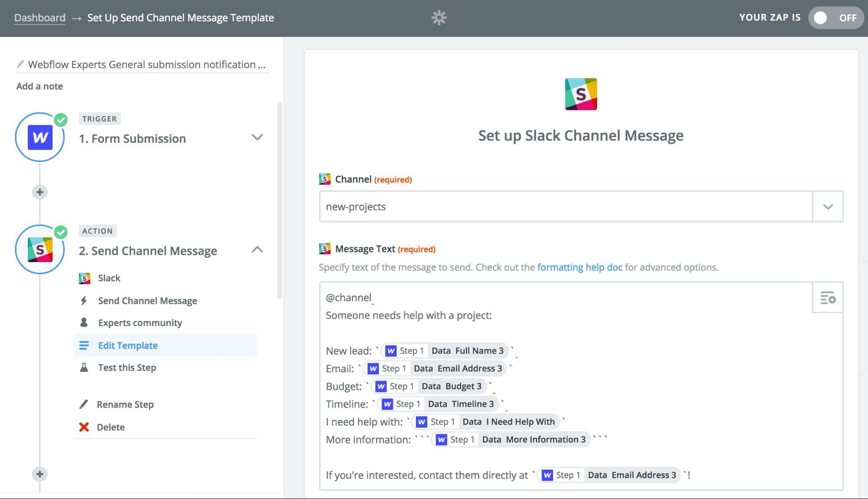Add a step between trigger and action
The width and height of the screenshot is (868, 499).
coord(40,192)
